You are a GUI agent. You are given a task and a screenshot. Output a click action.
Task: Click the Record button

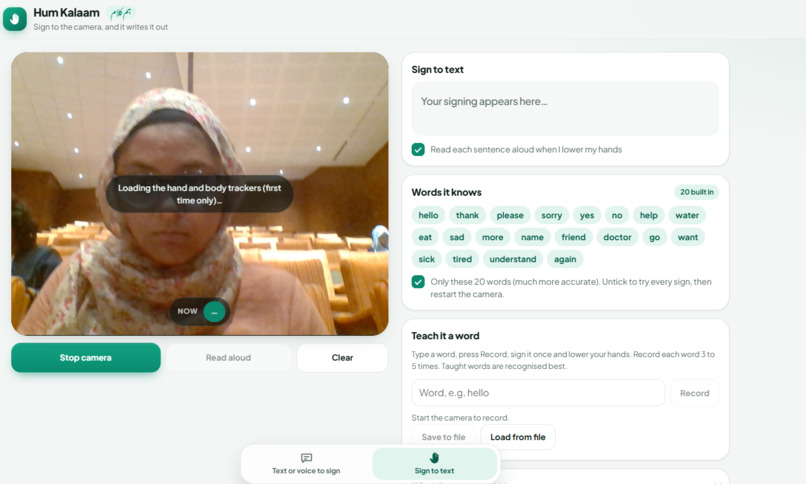tap(694, 393)
